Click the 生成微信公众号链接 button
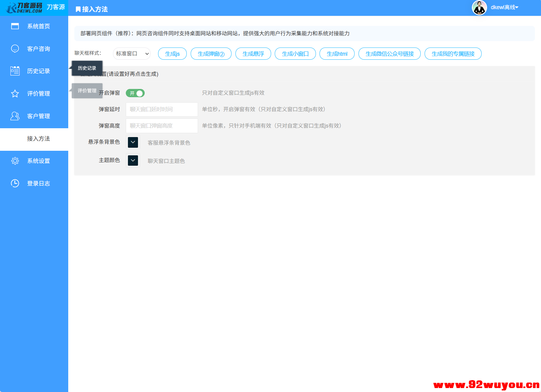Screen dimensions: 541x392 (x=389, y=53)
